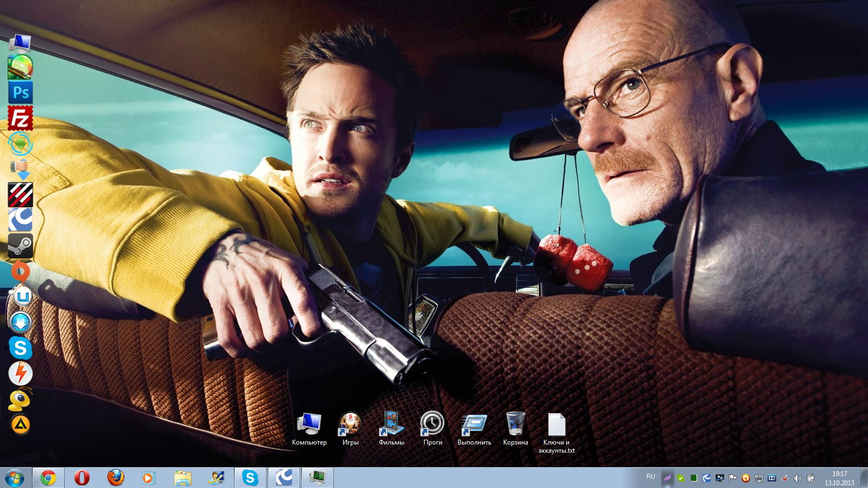Open the yellow bee-like icon in dock
868x488 pixels.
21,399
